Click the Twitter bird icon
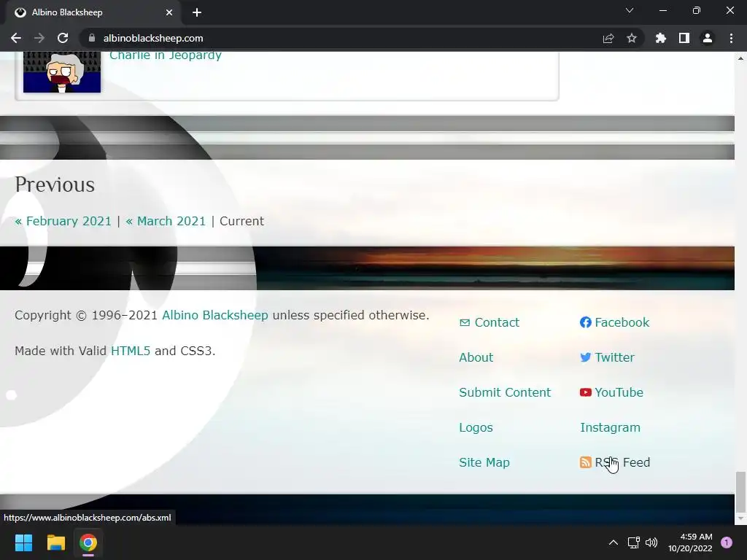 (x=586, y=357)
